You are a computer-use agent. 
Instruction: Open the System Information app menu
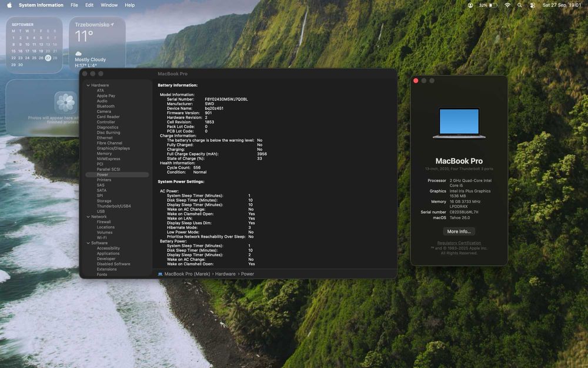(41, 5)
